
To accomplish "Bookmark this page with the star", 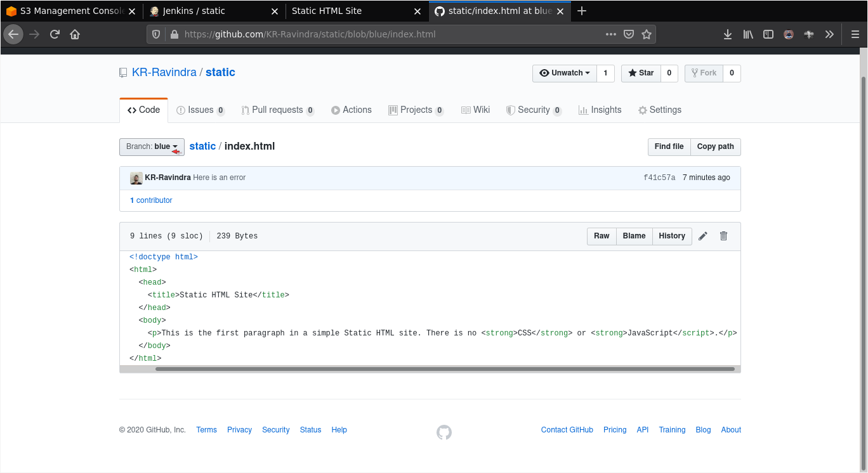I will click(647, 34).
